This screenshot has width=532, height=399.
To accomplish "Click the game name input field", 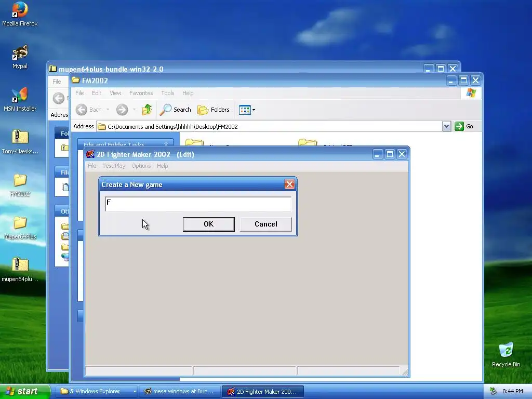I will [x=198, y=204].
